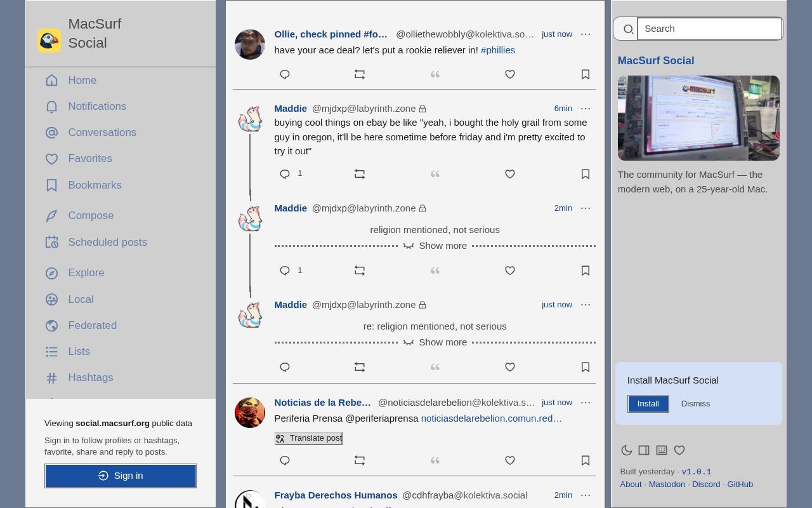Bookmark Maddie's 're: religion mentioned' post
This screenshot has width=812, height=508.
click(x=586, y=367)
